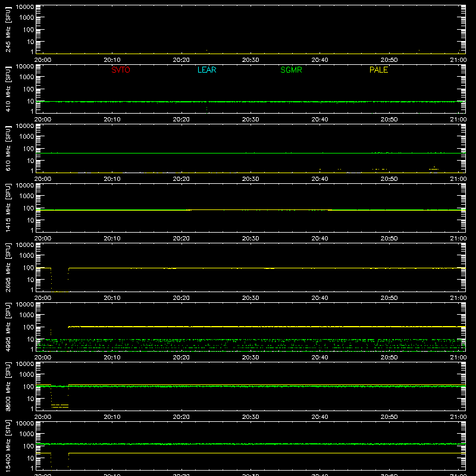
Task: Click the 1 y-axis value on 15400 MHz plot
Action: 32,468
